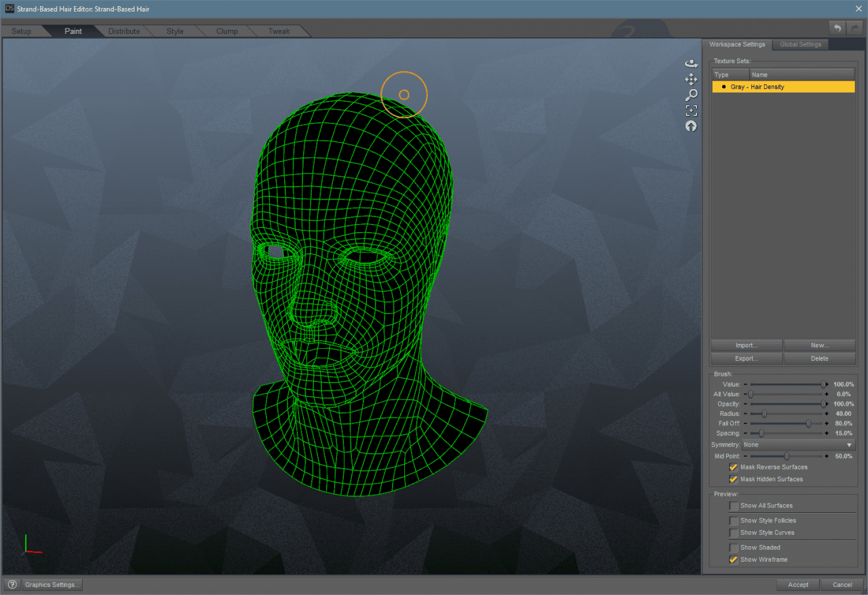Click the frame selection icon
The image size is (868, 595).
coord(691,111)
